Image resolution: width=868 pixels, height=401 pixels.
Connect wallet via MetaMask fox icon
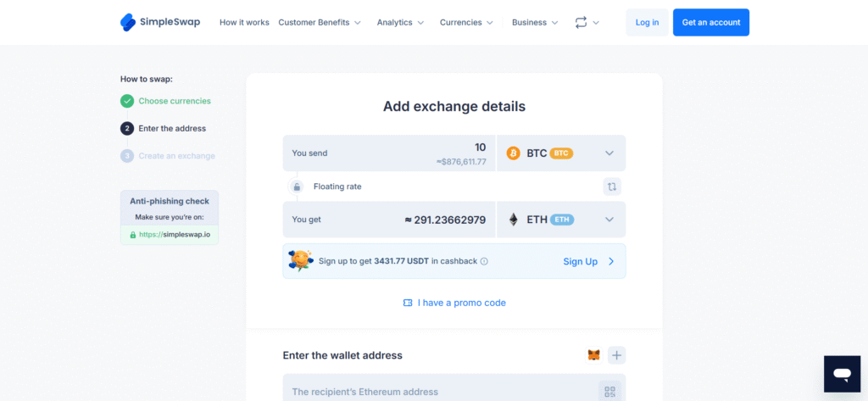(x=594, y=355)
